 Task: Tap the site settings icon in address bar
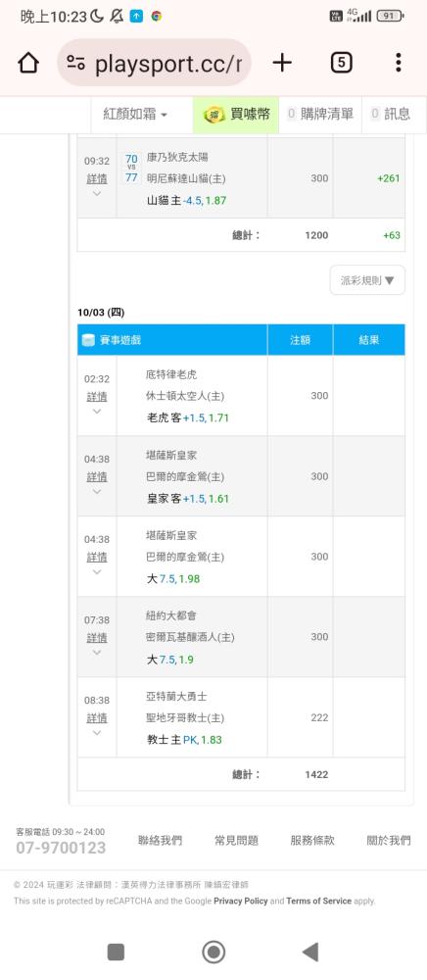click(76, 63)
